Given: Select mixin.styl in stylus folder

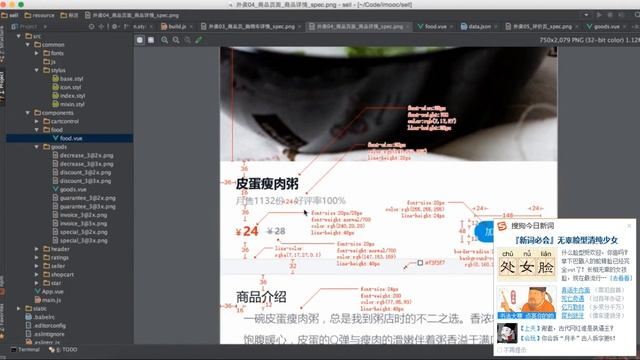Looking at the screenshot, I should point(69,104).
